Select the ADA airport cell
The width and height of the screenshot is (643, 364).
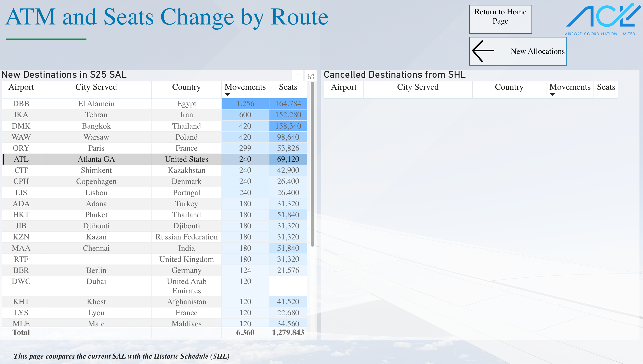pyautogui.click(x=21, y=203)
